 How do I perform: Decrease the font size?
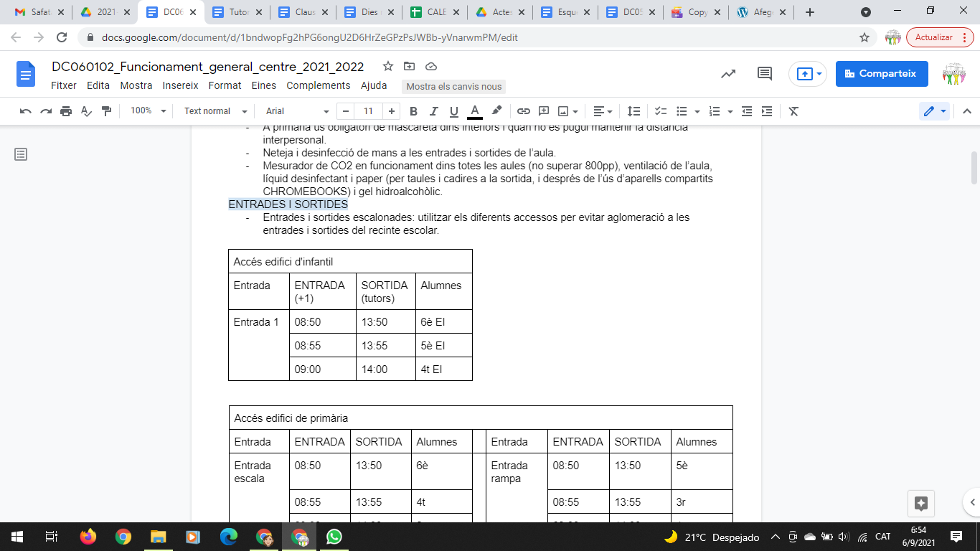pyautogui.click(x=347, y=111)
